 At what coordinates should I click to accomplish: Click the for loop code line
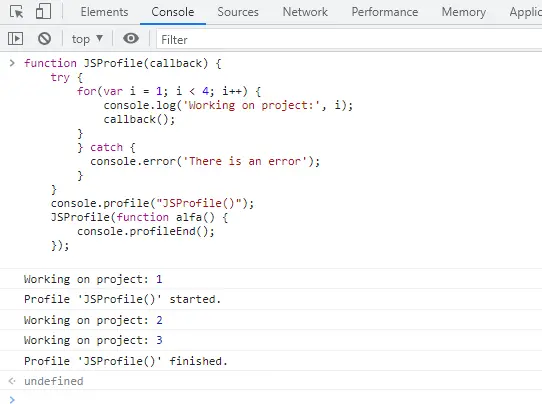pyautogui.click(x=169, y=91)
